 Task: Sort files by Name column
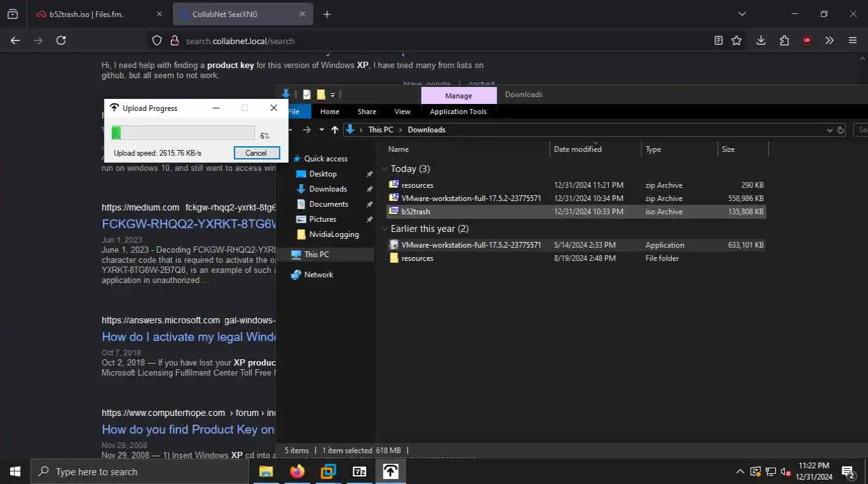[x=467, y=149]
